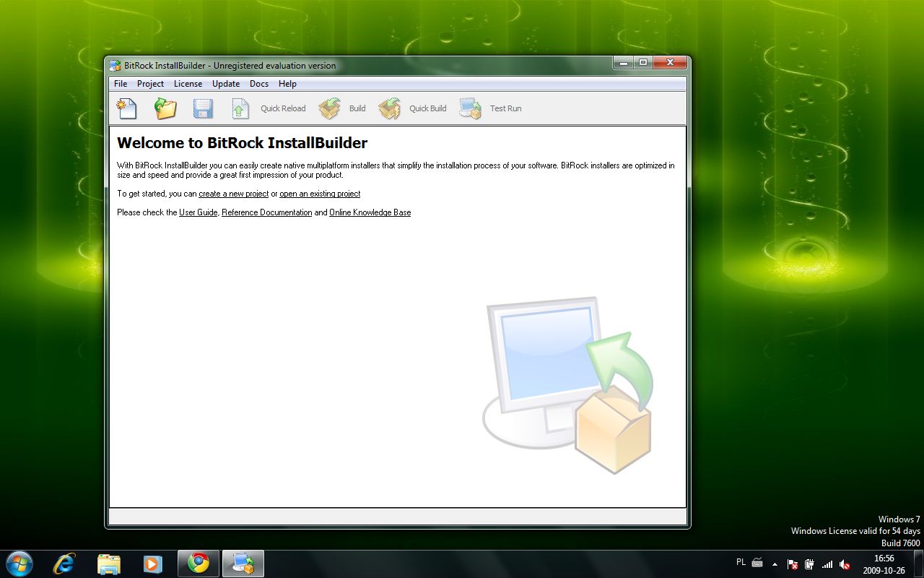
Task: Show hidden tray icons arrow
Action: [x=775, y=564]
